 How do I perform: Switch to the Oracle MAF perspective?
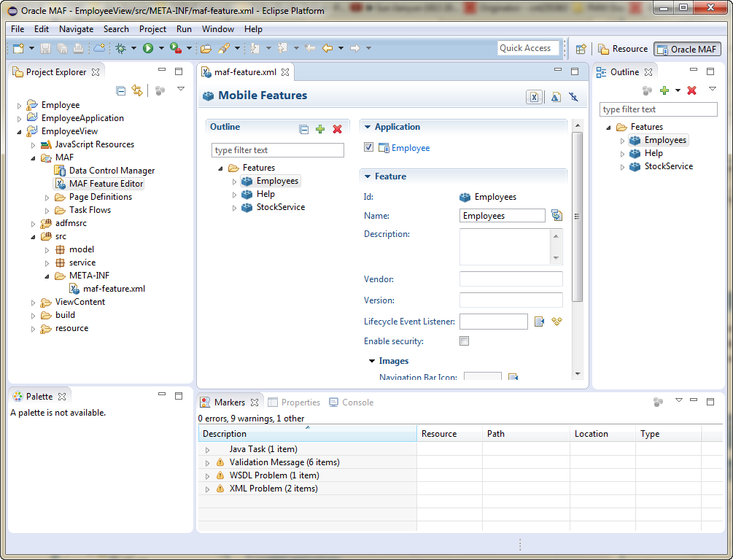point(687,49)
